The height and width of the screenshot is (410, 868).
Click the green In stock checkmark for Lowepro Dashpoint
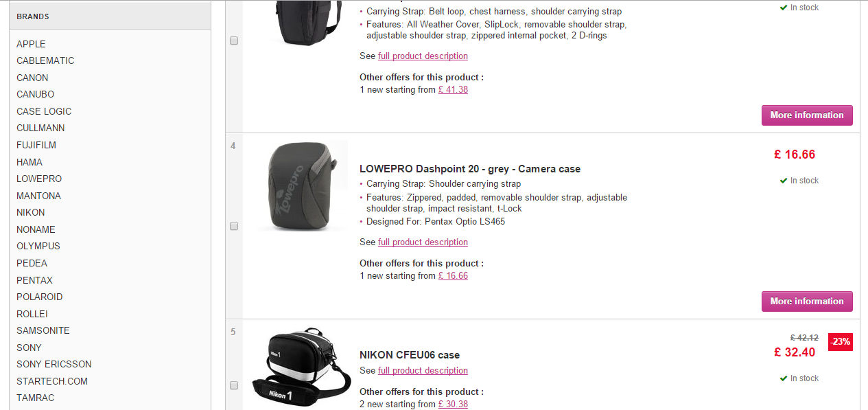point(784,181)
